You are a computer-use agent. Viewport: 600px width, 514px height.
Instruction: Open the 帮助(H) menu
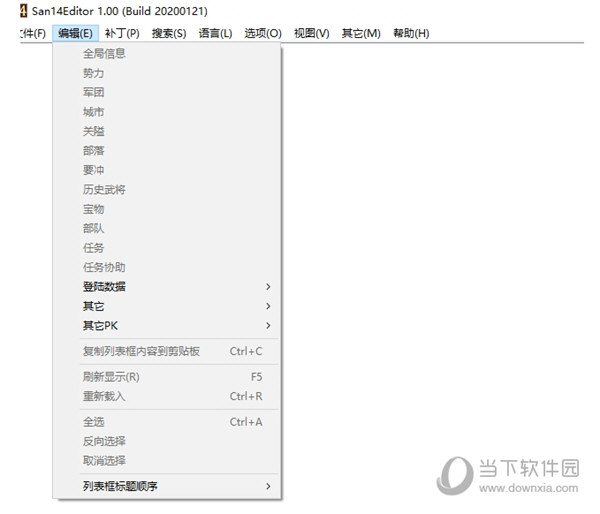click(411, 33)
